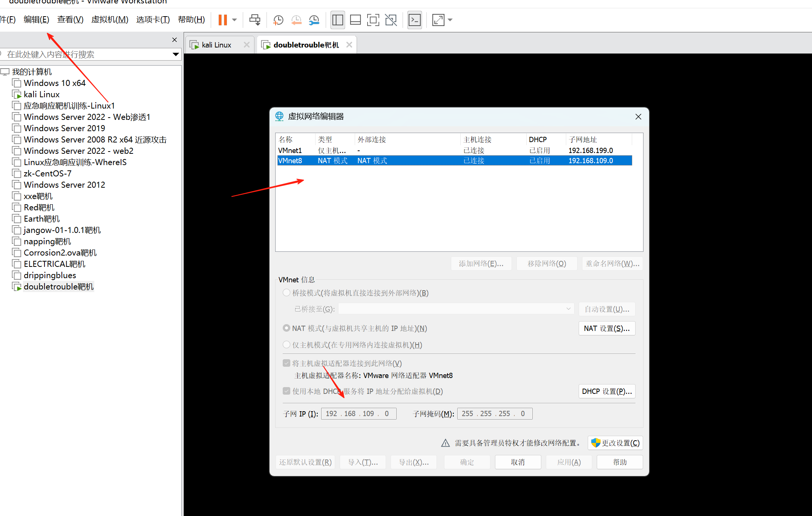The width and height of the screenshot is (812, 516).
Task: Close the library sidebar panel
Action: [175, 40]
